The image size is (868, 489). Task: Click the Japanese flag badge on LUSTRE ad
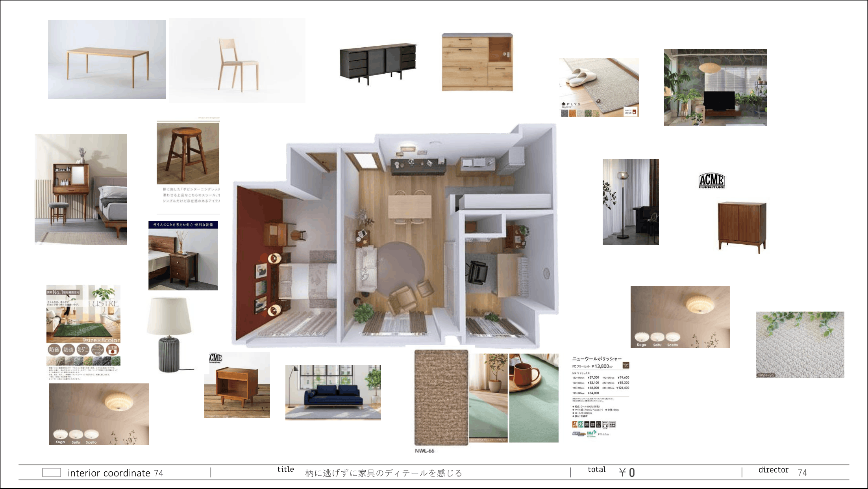point(113,349)
